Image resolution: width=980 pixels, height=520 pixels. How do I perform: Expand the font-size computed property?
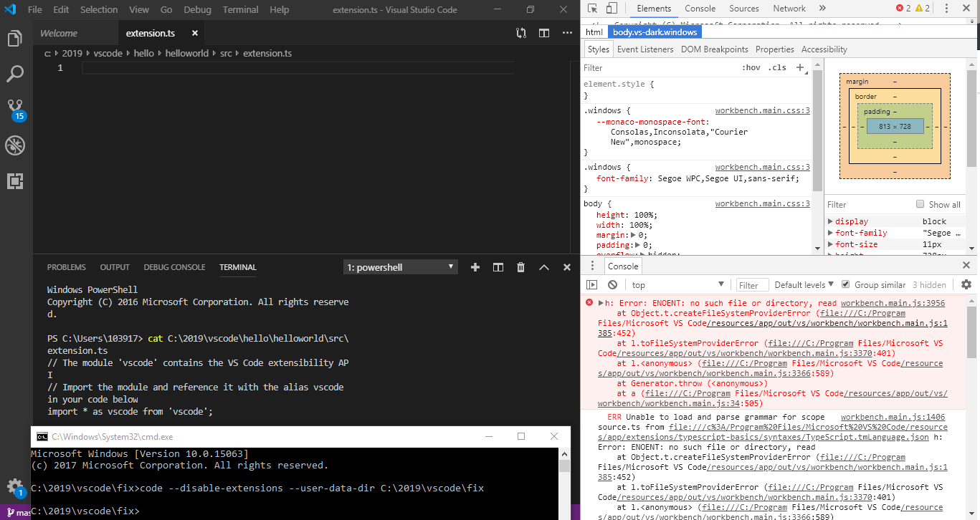[x=831, y=244]
